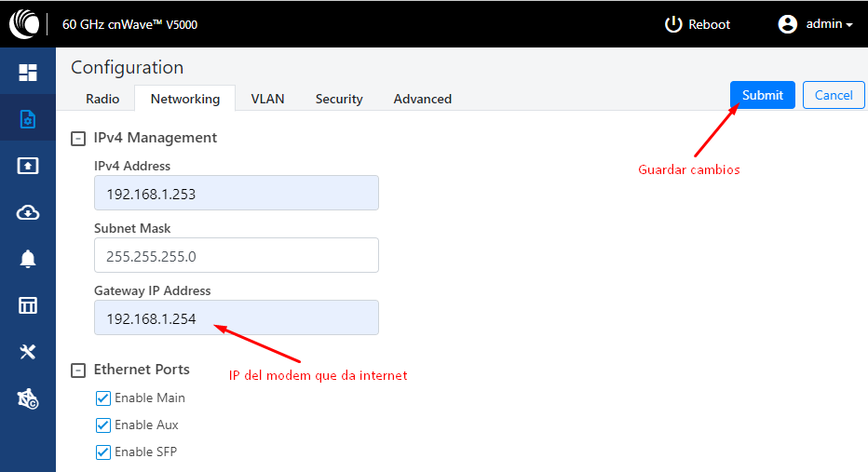Open the admin user dropdown

click(815, 24)
